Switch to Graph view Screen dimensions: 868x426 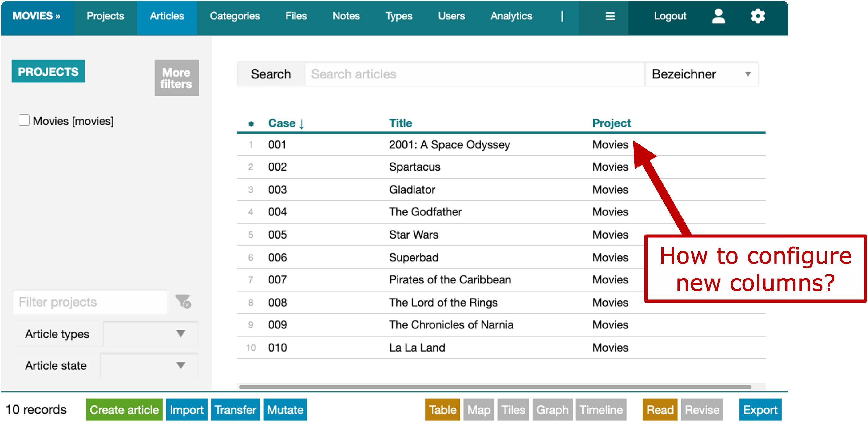tap(552, 409)
